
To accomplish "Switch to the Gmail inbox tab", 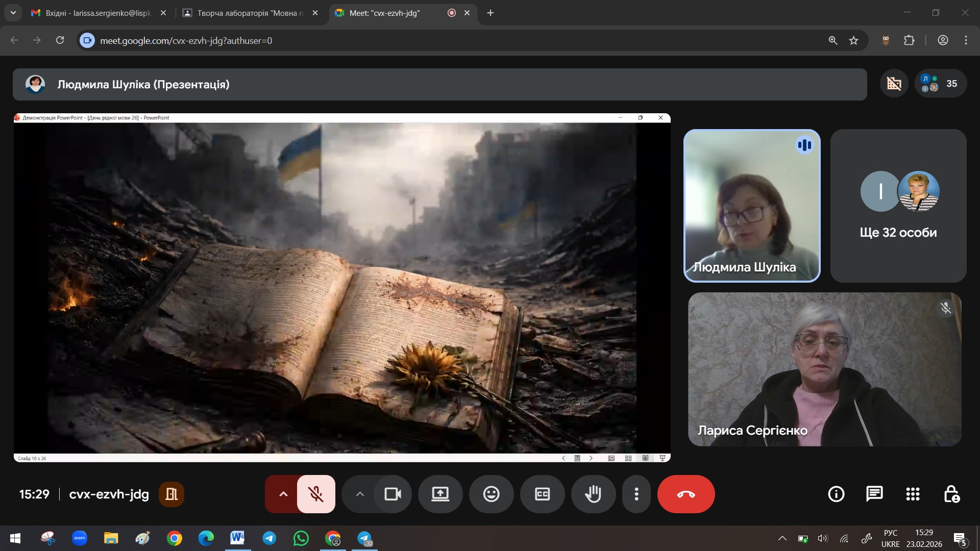I will point(97,13).
